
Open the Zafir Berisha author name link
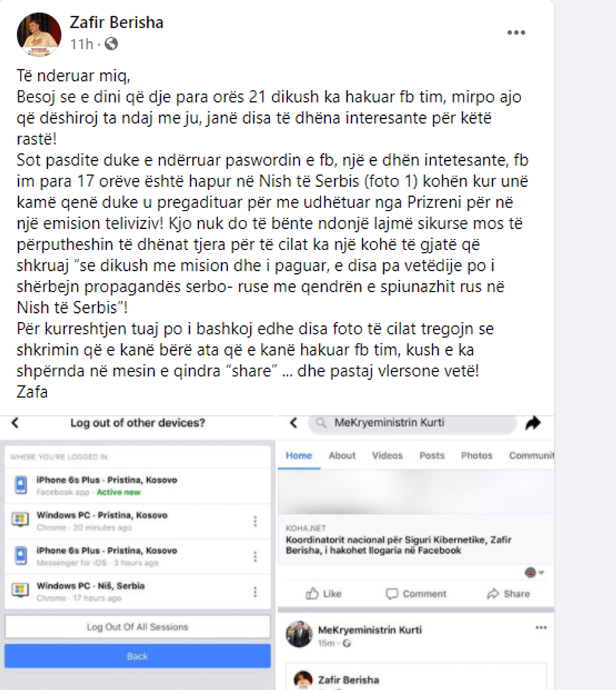(x=116, y=23)
